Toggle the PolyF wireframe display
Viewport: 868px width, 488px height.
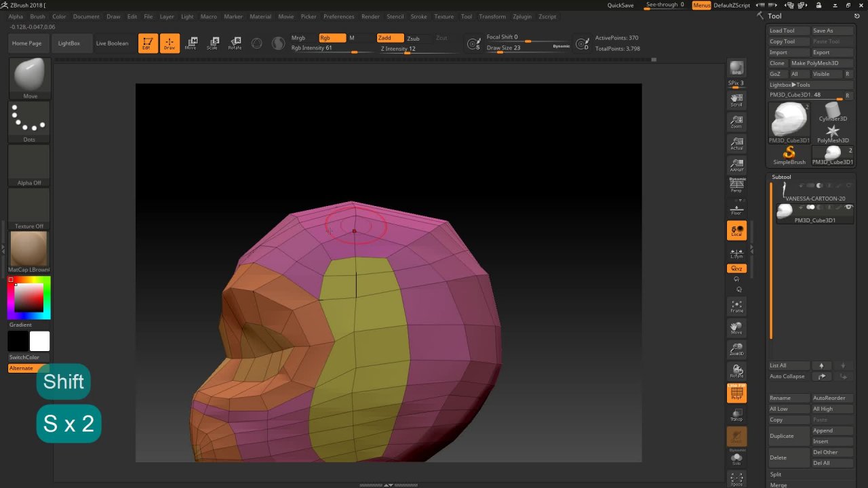(736, 393)
